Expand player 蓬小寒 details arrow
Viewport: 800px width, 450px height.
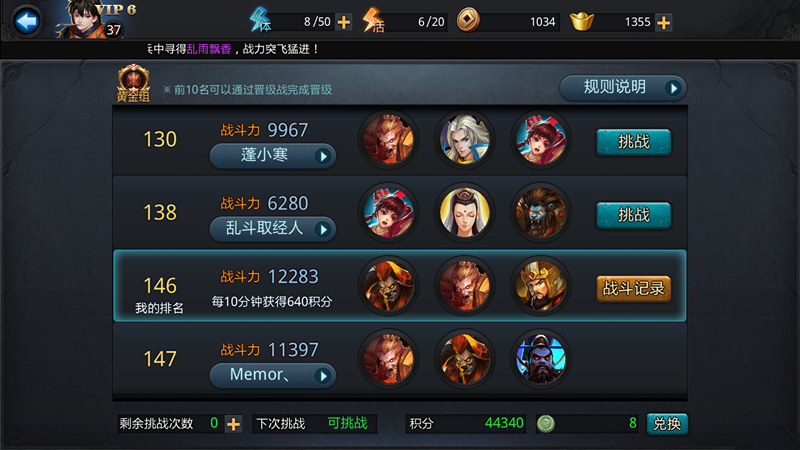point(322,156)
